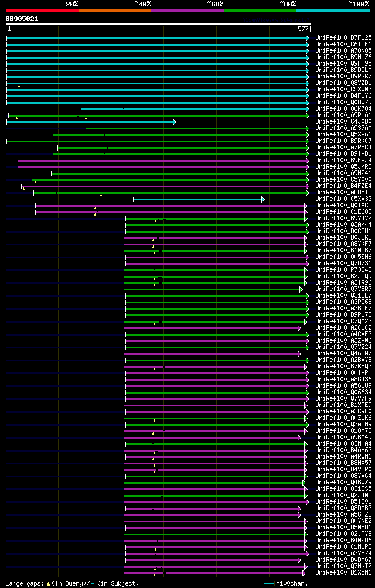This screenshot has height=588, width=375.
Task: Select the BB905021 query name
Action: (x=22, y=18)
